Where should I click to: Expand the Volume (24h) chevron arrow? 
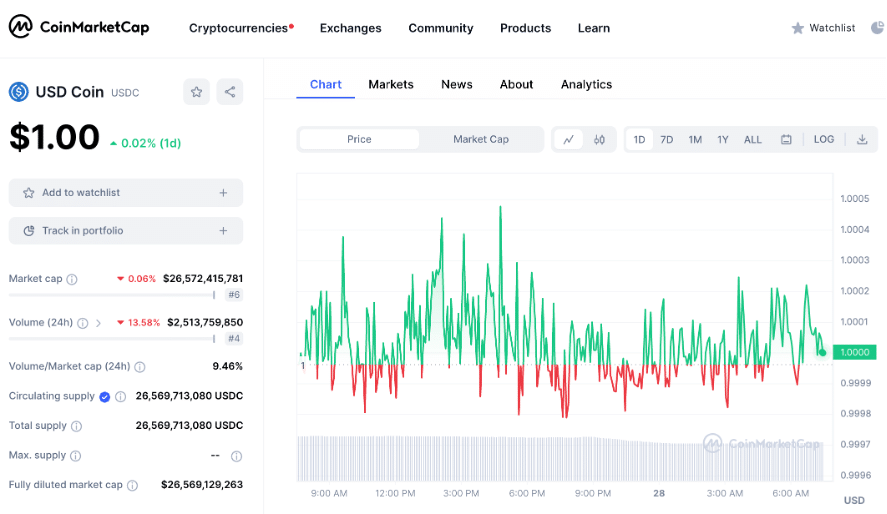click(x=98, y=323)
